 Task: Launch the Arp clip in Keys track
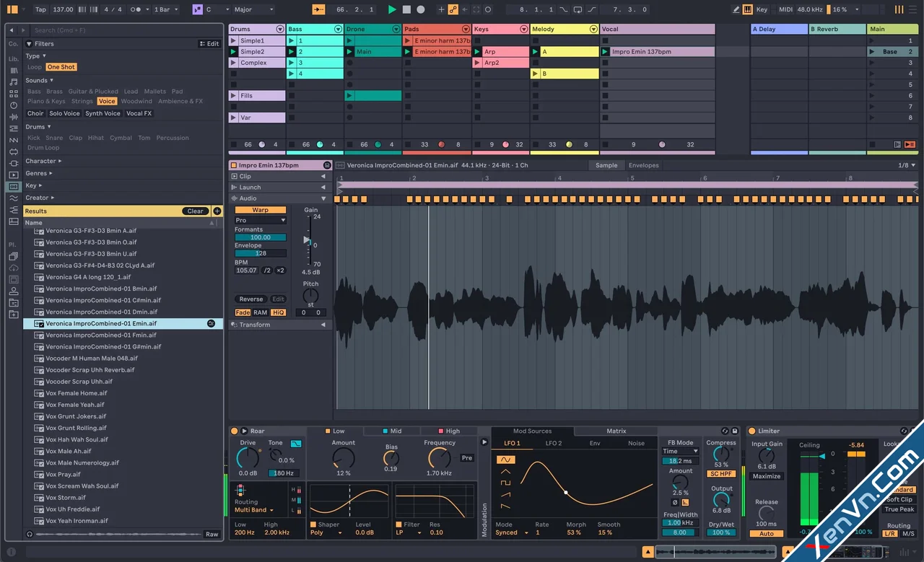(476, 52)
